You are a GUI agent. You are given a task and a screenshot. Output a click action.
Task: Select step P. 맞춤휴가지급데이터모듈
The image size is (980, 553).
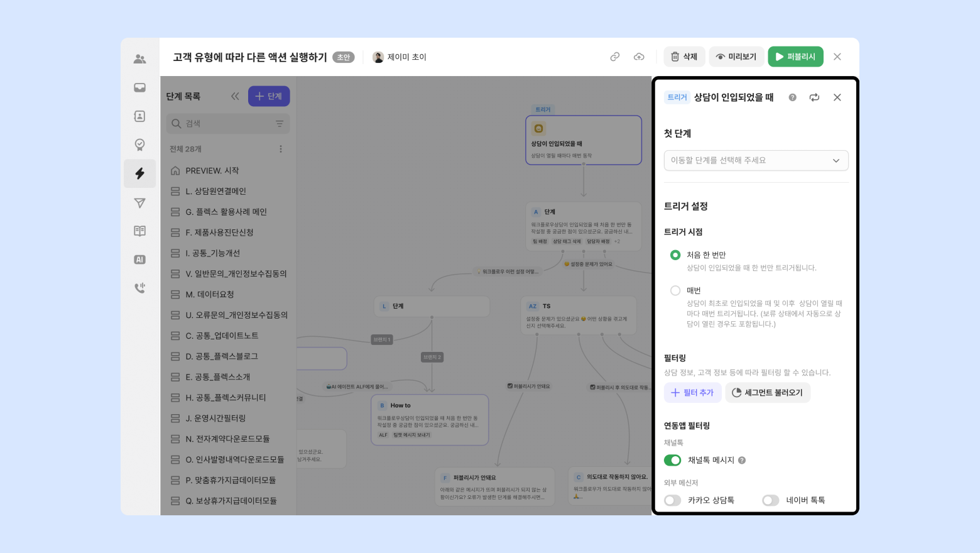click(x=228, y=480)
